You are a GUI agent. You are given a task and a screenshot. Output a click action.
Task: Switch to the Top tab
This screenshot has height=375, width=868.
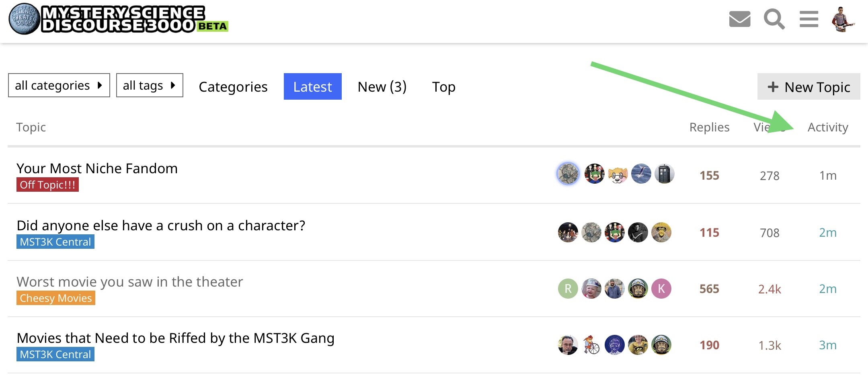(x=443, y=86)
